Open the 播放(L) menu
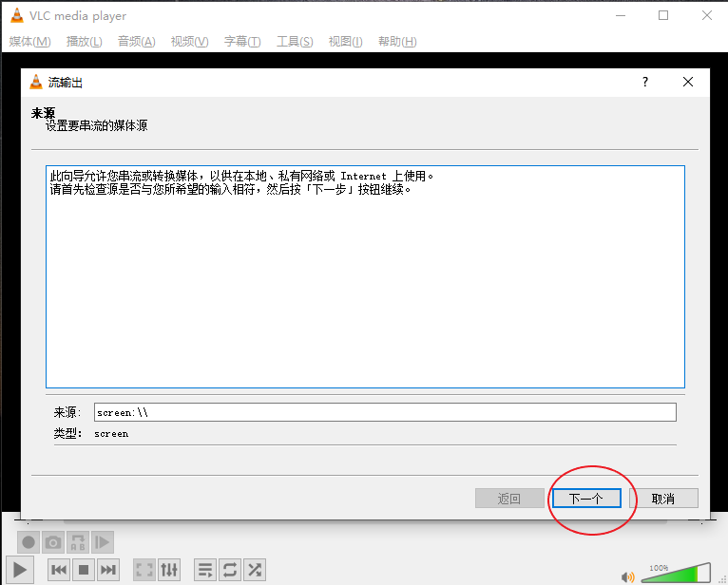728x585 pixels. click(84, 41)
